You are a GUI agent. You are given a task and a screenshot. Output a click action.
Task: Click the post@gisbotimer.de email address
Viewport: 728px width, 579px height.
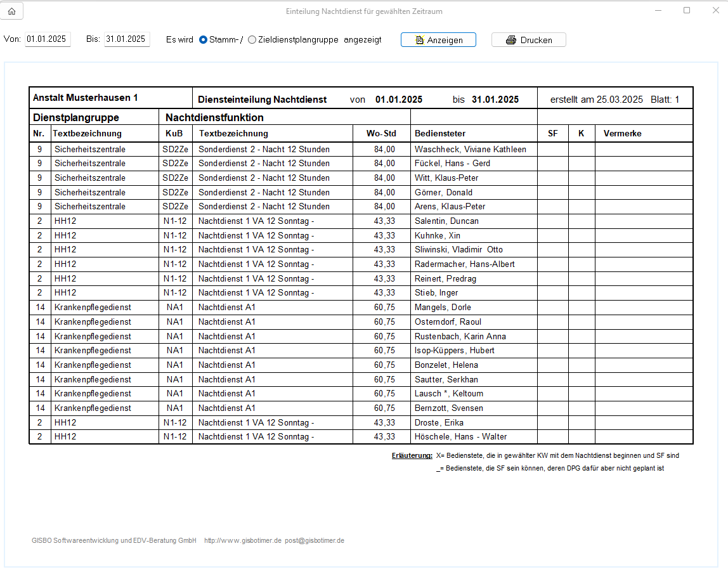(x=315, y=541)
